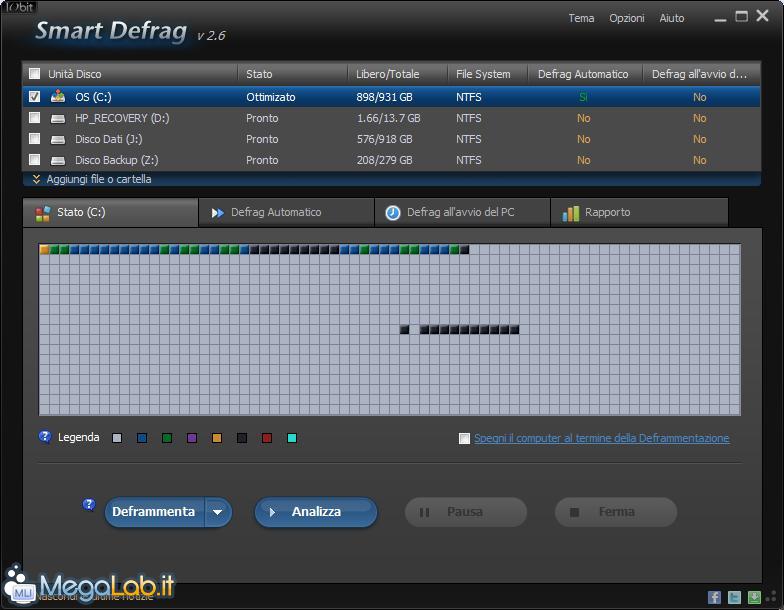Click the colored blocks icon on Stato tab
The image size is (784, 610).
(42, 213)
